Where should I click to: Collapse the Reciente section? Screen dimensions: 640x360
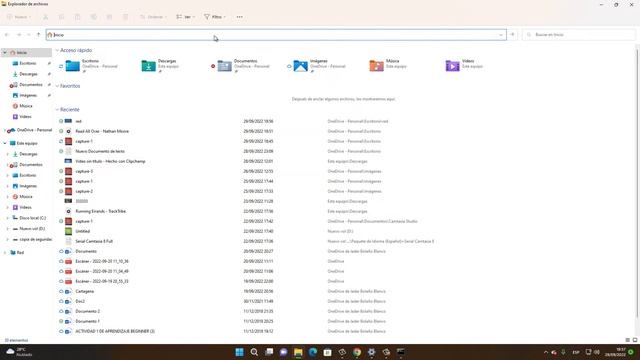[x=57, y=110]
